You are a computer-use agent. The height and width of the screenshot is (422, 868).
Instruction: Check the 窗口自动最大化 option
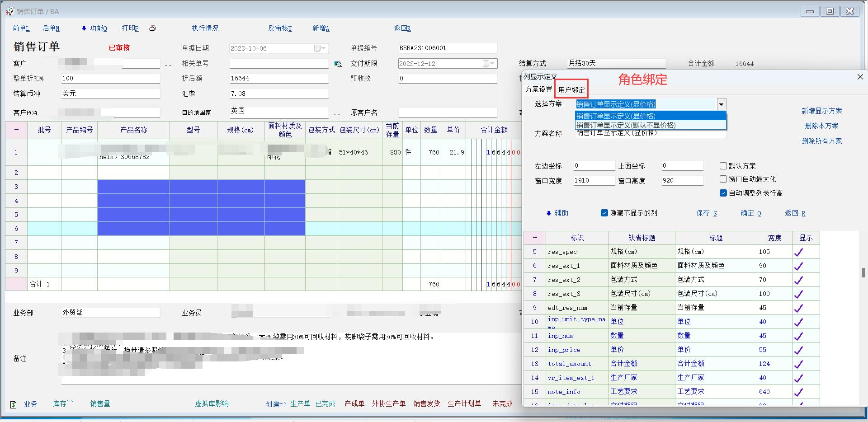(723, 179)
